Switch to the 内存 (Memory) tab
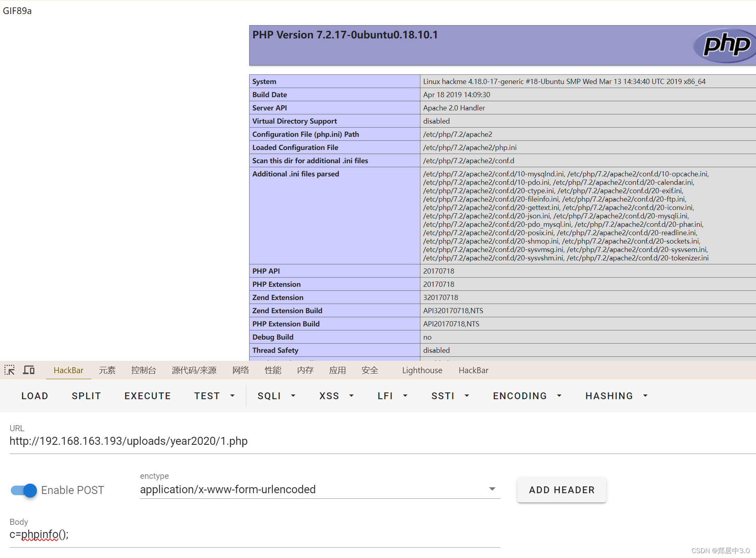Image resolution: width=756 pixels, height=558 pixels. click(306, 370)
